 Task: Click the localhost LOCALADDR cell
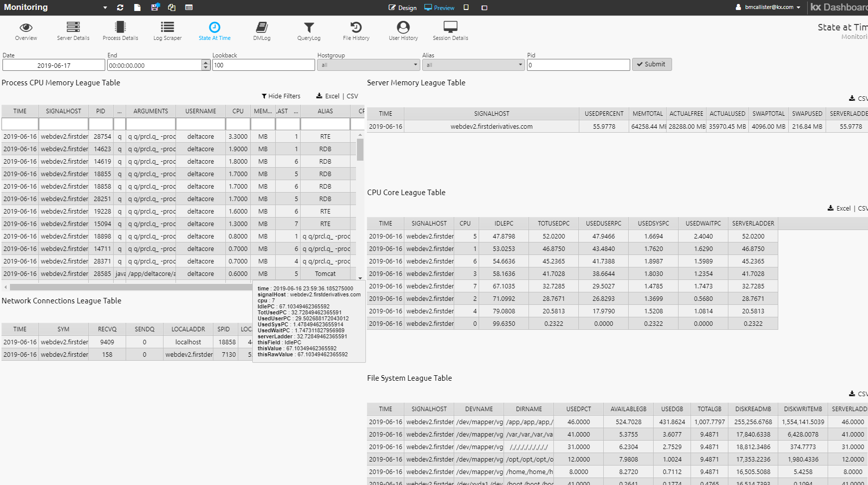tap(188, 342)
